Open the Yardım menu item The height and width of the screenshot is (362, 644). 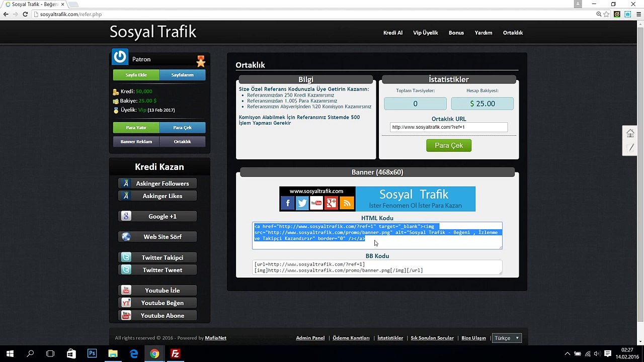[484, 33]
